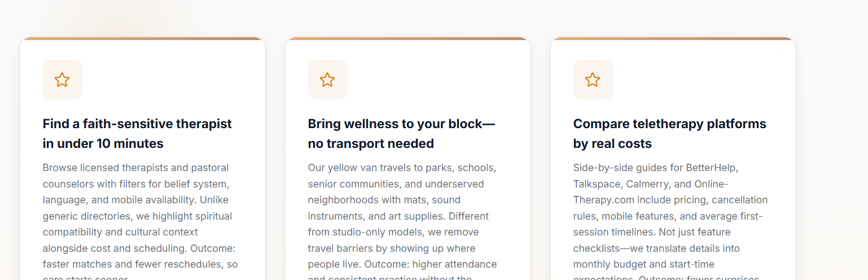Click the star icon on the wellness van card
Screen dimensions: 868x280
tap(327, 80)
